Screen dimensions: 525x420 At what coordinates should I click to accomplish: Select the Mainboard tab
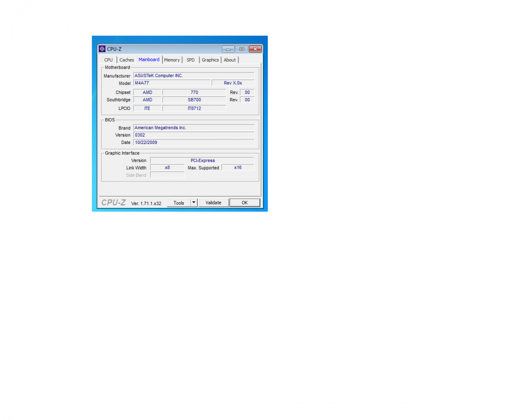tap(149, 59)
